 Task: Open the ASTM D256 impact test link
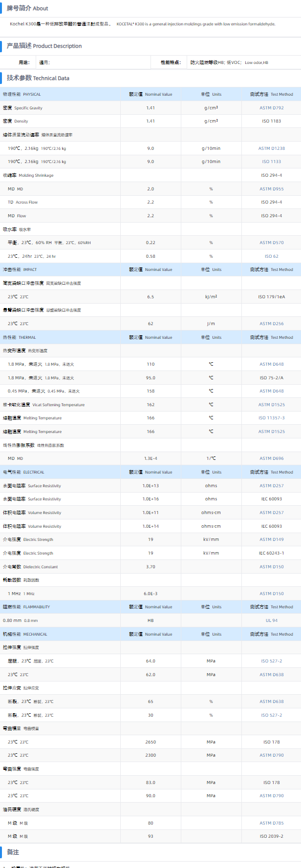(x=271, y=324)
